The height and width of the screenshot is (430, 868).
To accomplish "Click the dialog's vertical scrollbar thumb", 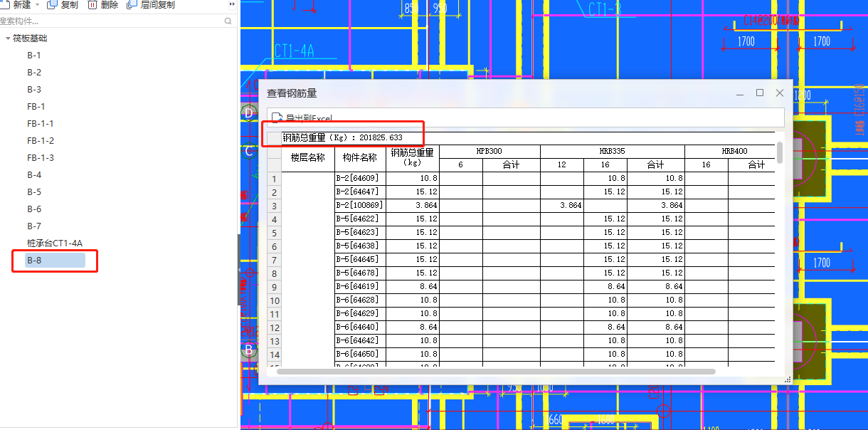I will (x=780, y=152).
